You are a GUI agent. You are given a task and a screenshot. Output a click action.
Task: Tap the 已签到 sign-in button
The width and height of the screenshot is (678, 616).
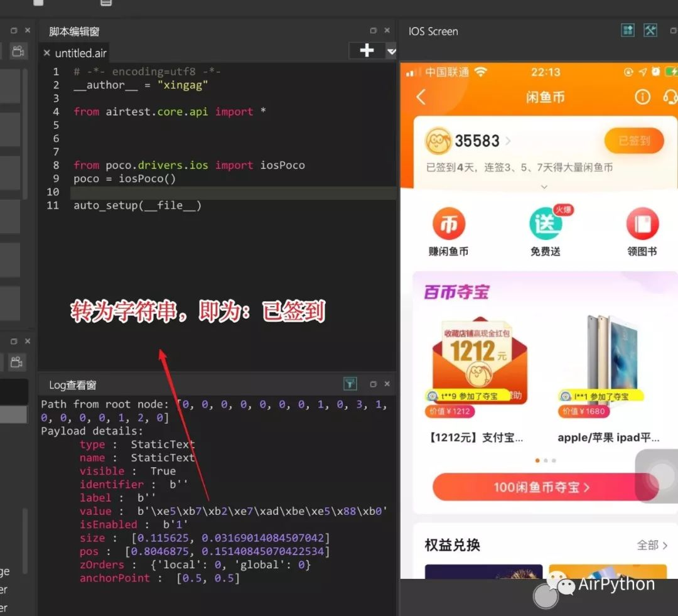(634, 141)
